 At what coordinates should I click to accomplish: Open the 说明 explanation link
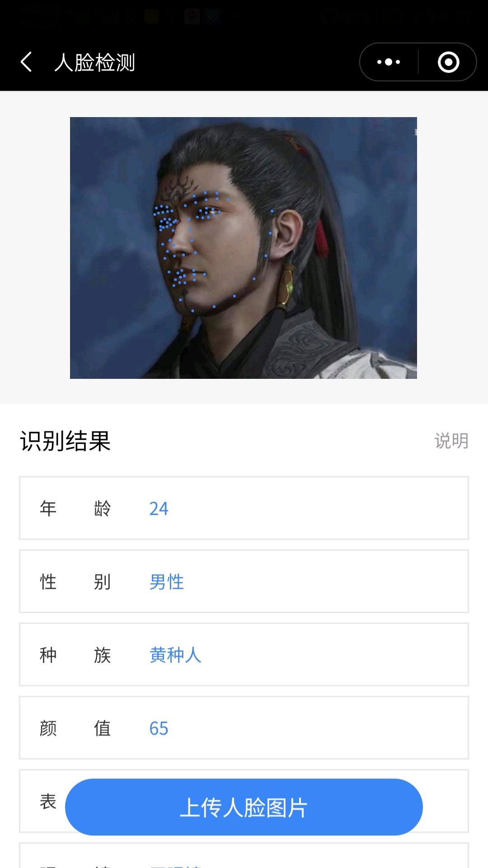point(451,441)
